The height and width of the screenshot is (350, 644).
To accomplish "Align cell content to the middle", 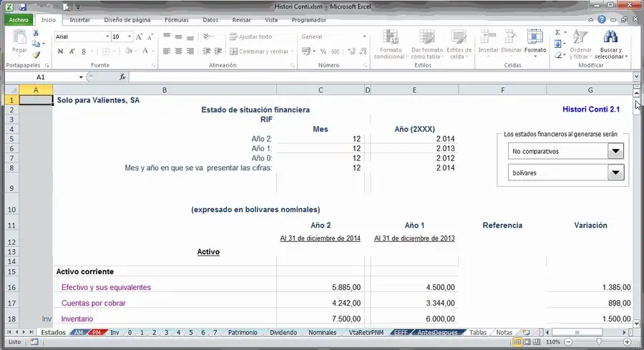I will point(178,37).
